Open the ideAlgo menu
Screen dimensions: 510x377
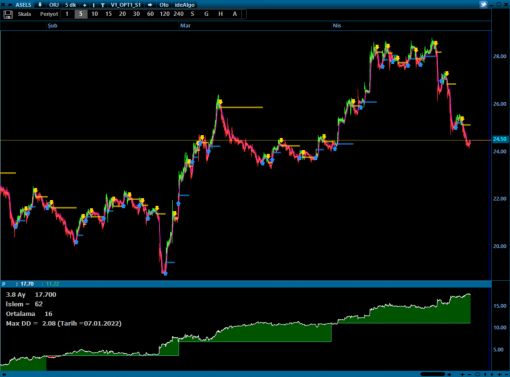185,5
